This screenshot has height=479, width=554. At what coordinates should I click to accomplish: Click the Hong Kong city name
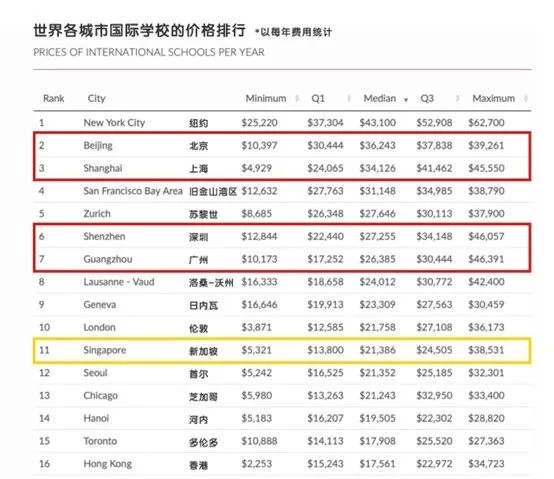[x=108, y=464]
